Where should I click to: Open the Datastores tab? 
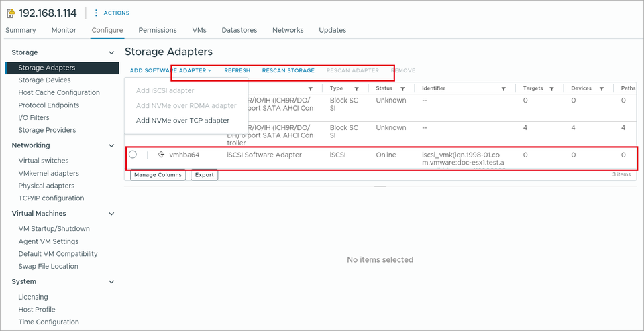tap(239, 30)
